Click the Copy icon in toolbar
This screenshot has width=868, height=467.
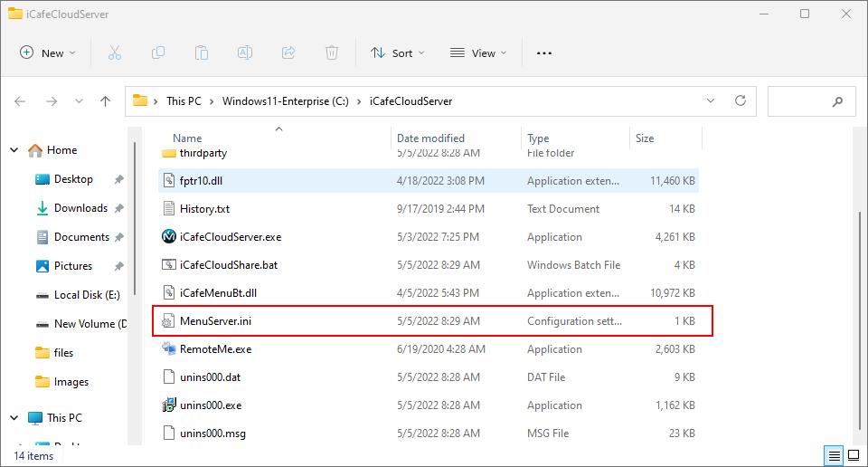[x=158, y=53]
